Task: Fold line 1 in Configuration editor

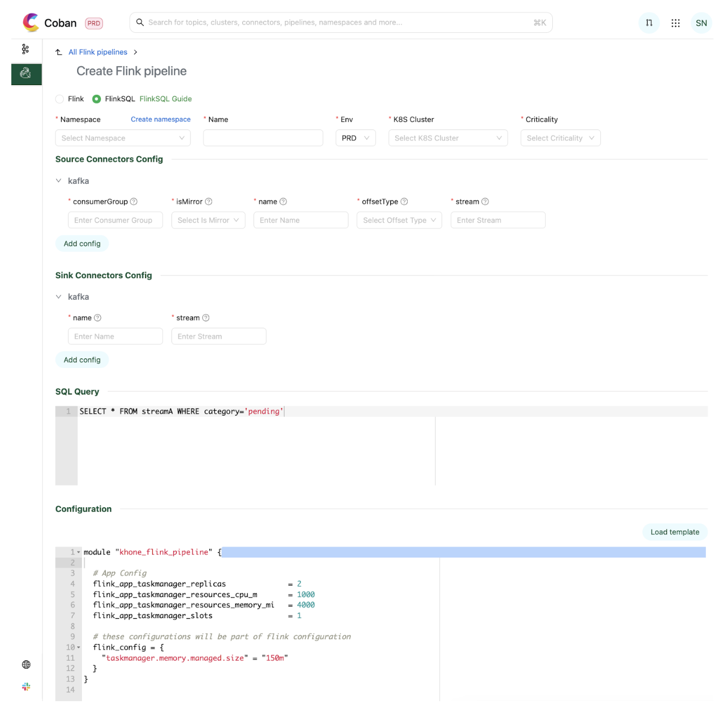Action: (79, 552)
